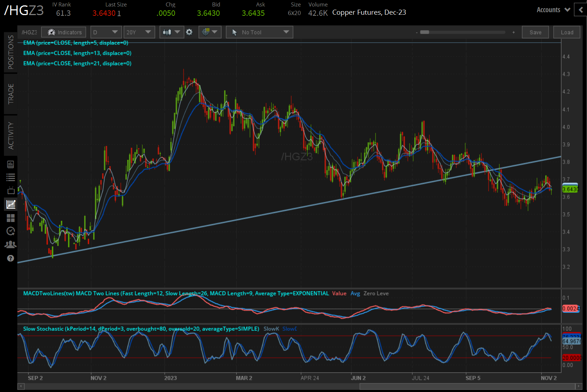587x392 pixels.
Task: Open the TV media icon in sidebar
Action: [11, 190]
